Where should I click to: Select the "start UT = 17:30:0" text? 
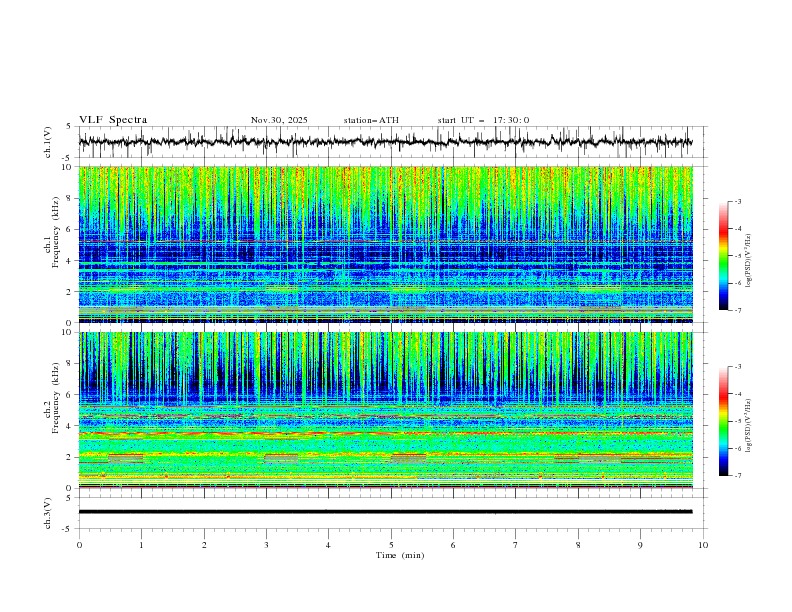point(483,120)
